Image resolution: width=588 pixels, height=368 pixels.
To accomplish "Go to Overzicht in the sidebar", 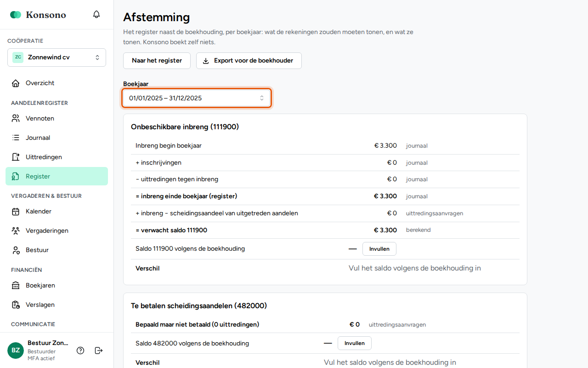I will coord(57,83).
